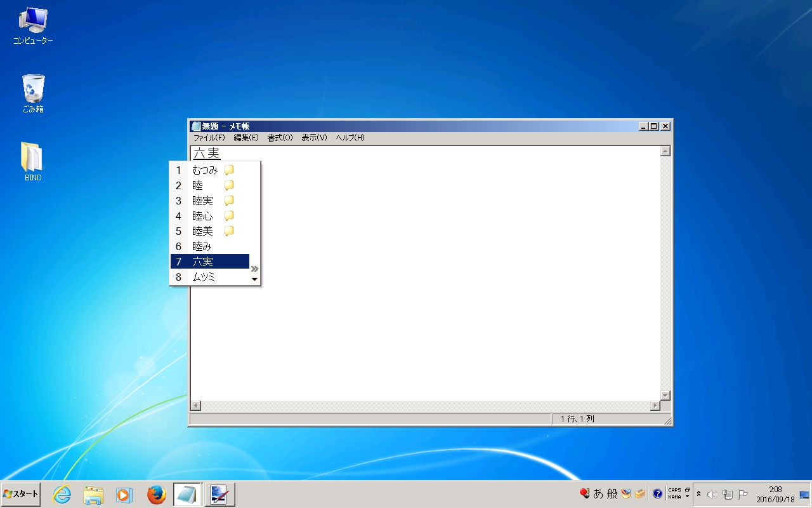Launch Firefox from the taskbar
This screenshot has width=812, height=508.
tap(156, 495)
